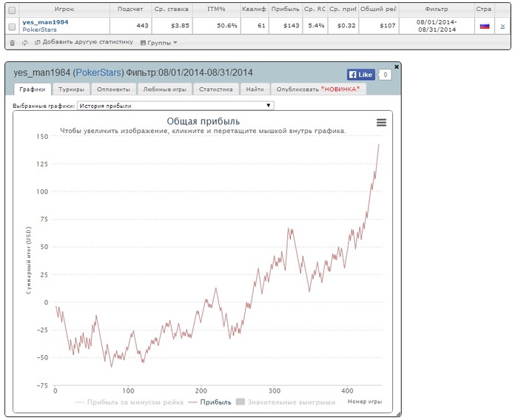Sort by the Игрок column header

64,10
